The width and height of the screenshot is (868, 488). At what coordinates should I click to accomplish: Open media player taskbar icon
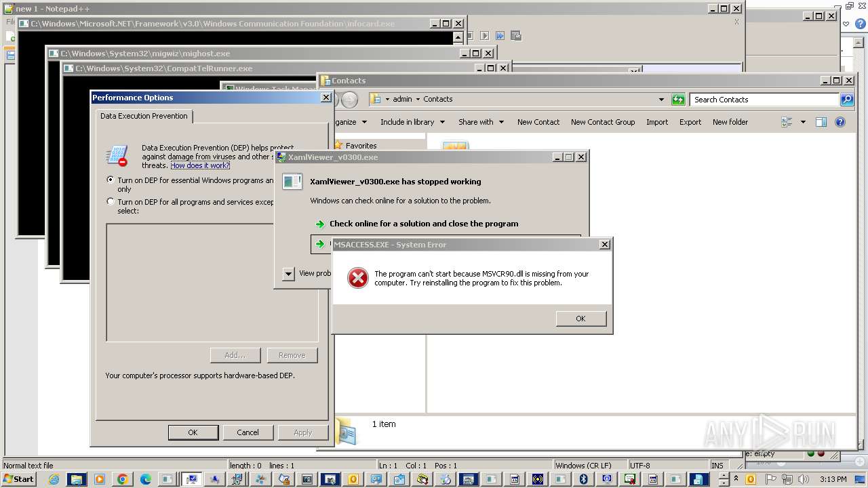[100, 479]
